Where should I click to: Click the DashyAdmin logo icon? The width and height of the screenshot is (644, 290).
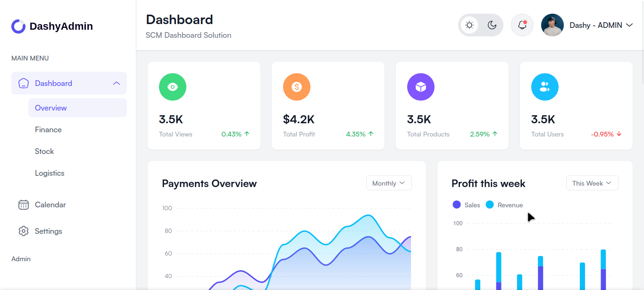(x=17, y=26)
